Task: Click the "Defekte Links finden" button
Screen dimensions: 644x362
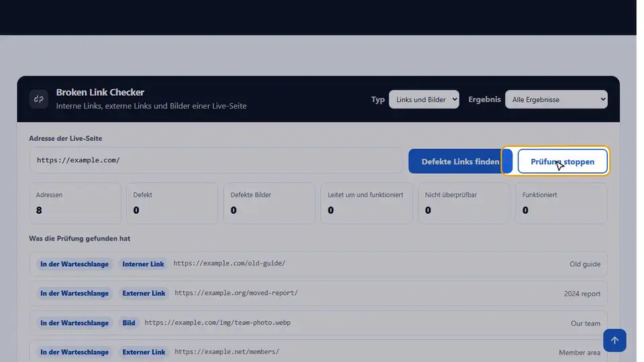Action: [460, 162]
